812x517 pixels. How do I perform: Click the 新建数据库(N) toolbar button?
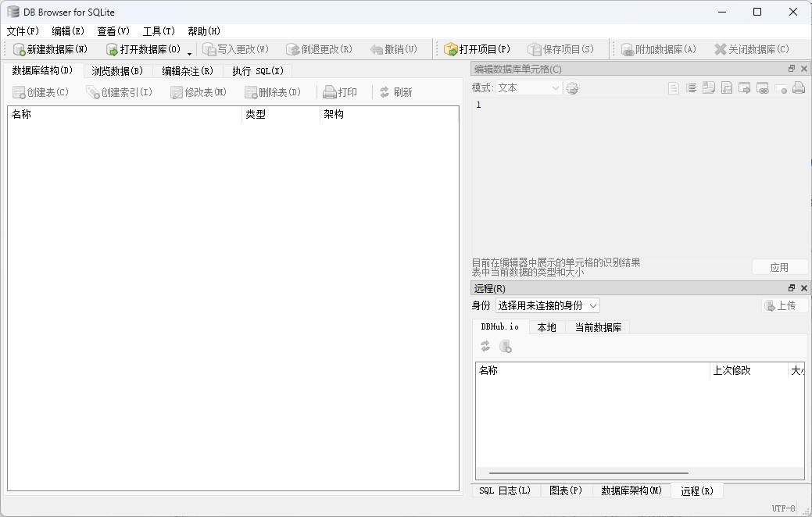point(50,49)
